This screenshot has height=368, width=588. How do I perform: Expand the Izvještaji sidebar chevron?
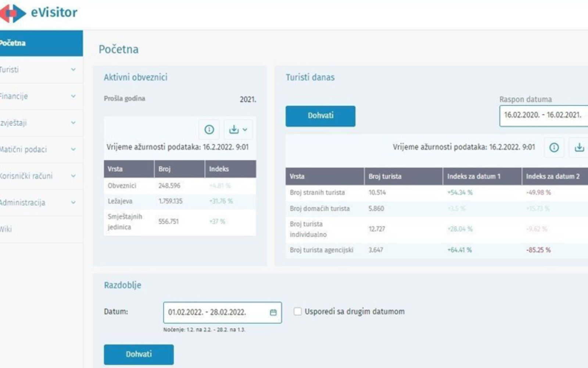click(73, 123)
